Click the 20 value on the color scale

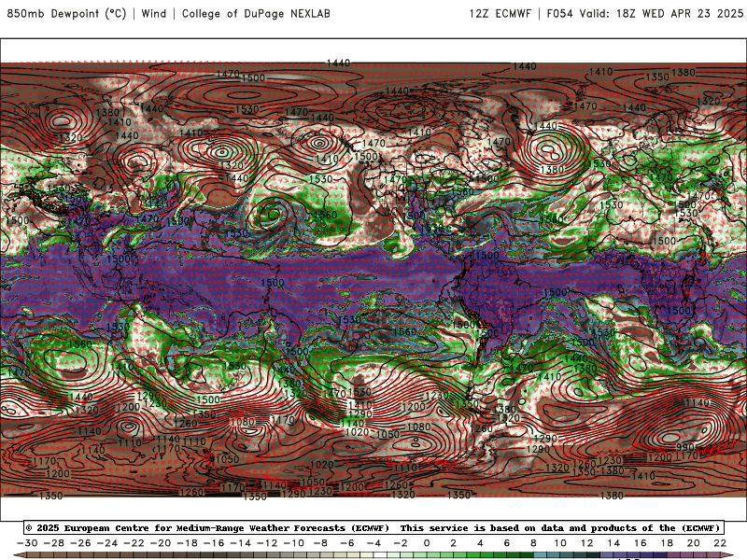pos(694,543)
